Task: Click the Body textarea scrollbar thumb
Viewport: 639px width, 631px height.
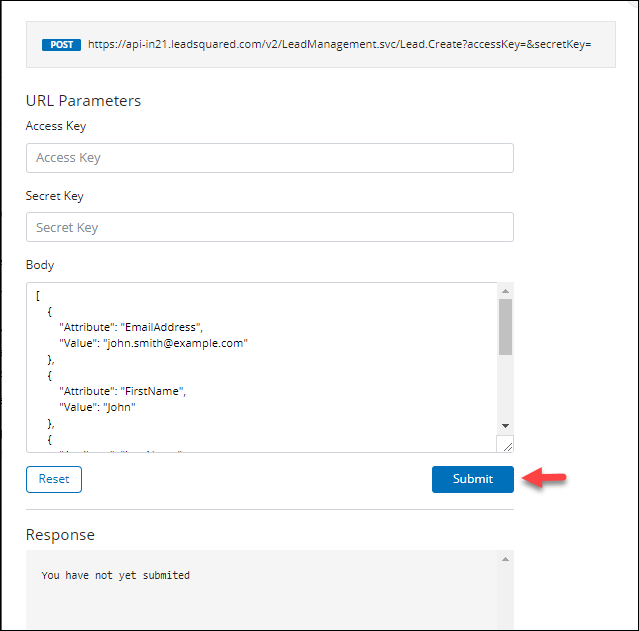Action: click(505, 326)
